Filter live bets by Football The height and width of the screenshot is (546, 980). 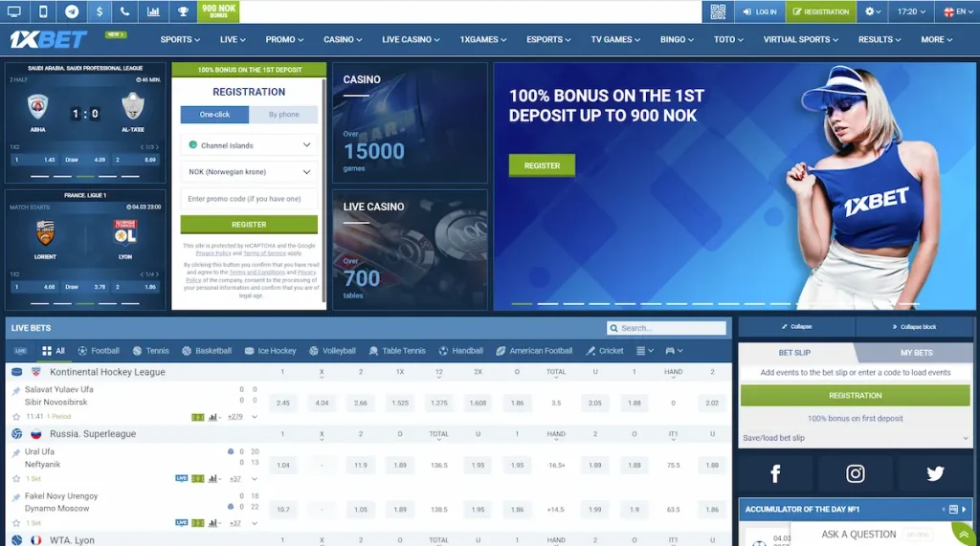[x=99, y=351]
